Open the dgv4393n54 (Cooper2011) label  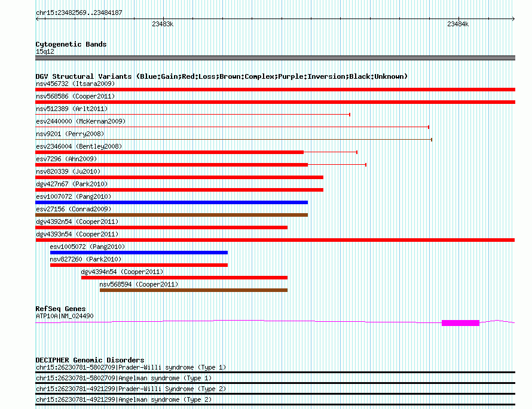77,234
